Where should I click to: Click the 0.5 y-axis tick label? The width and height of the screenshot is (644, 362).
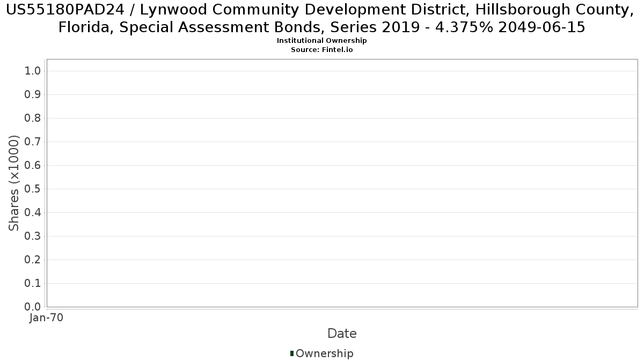(x=33, y=189)
